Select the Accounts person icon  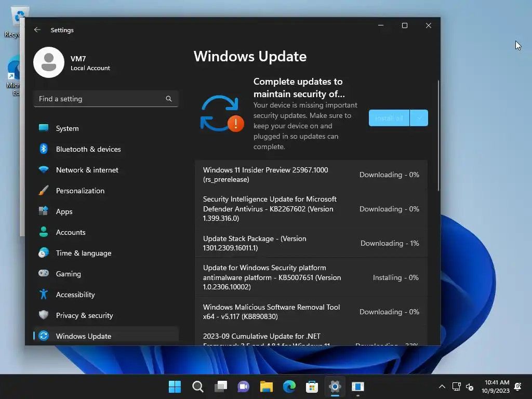(44, 232)
